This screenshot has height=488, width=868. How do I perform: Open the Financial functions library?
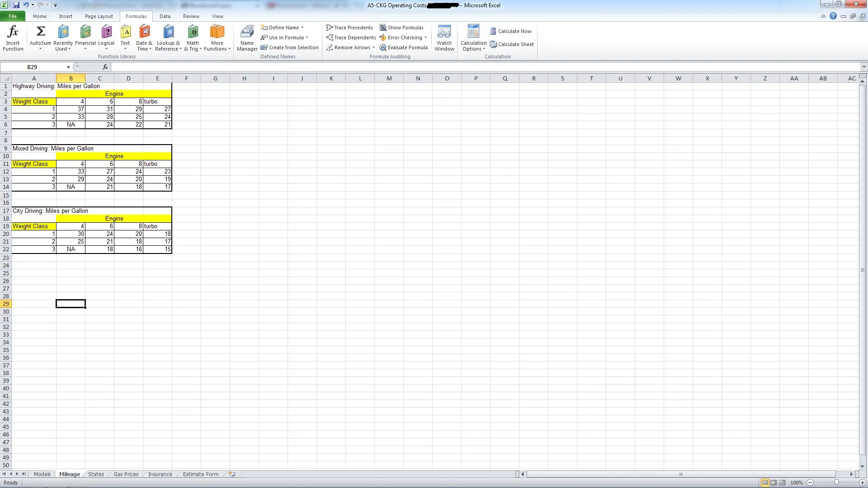85,38
